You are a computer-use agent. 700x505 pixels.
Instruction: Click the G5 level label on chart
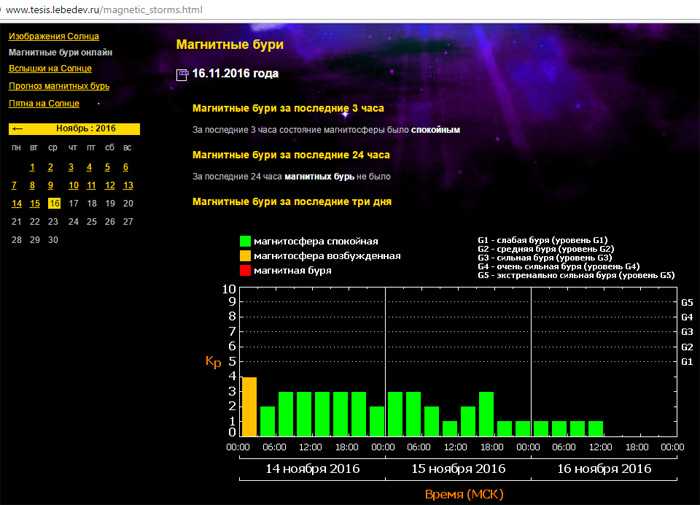(687, 303)
